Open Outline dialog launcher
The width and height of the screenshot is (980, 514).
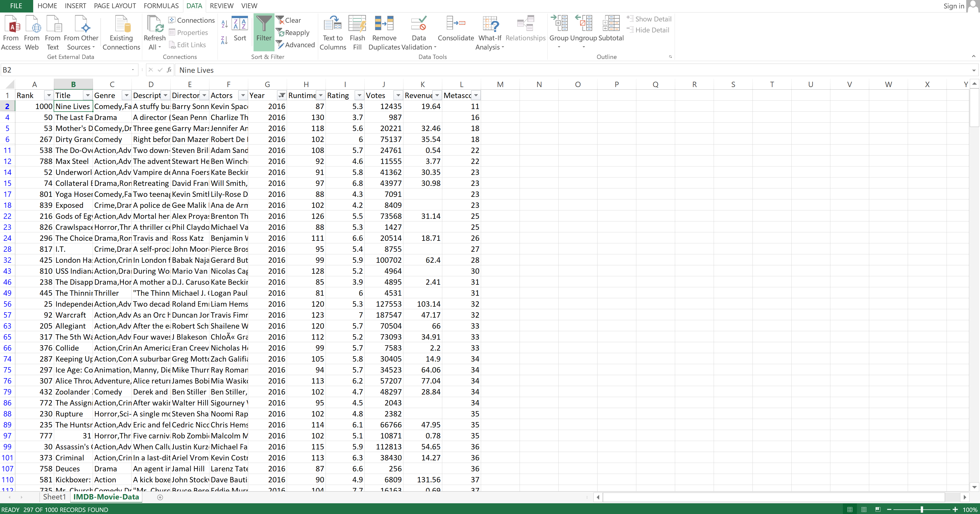pyautogui.click(x=670, y=57)
